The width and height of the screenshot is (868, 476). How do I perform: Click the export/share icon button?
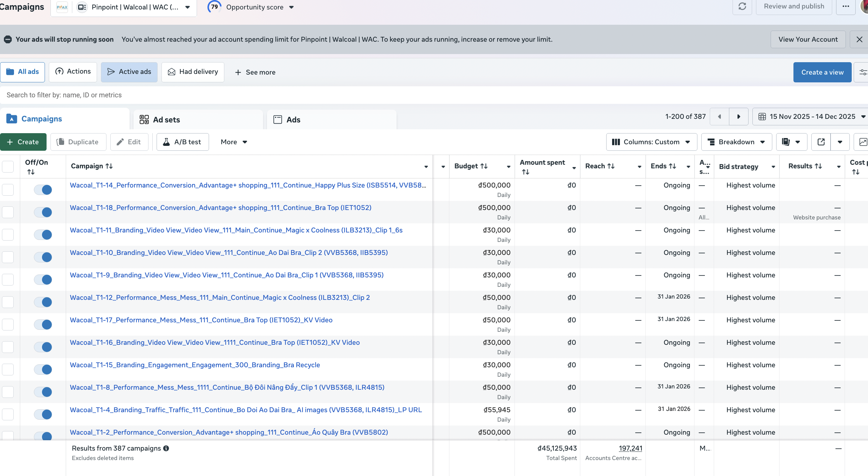click(x=821, y=142)
